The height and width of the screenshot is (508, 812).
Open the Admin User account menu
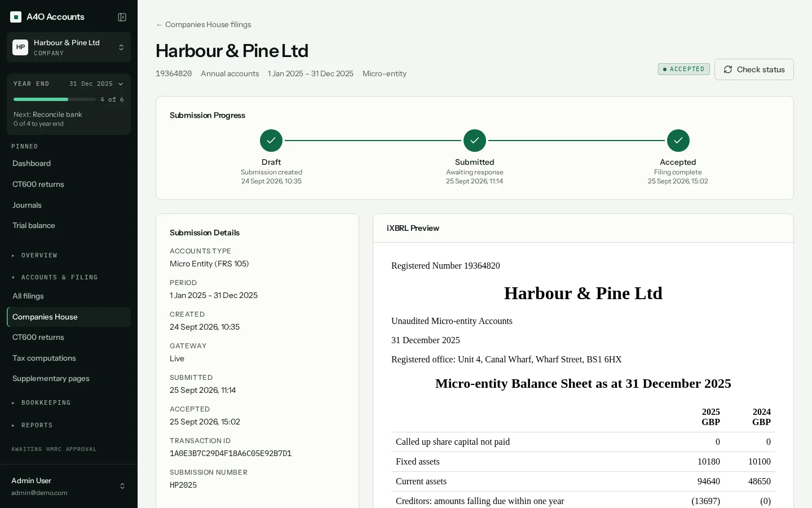[x=69, y=486]
